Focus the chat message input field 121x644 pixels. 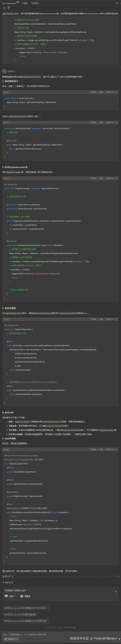[50, 634]
